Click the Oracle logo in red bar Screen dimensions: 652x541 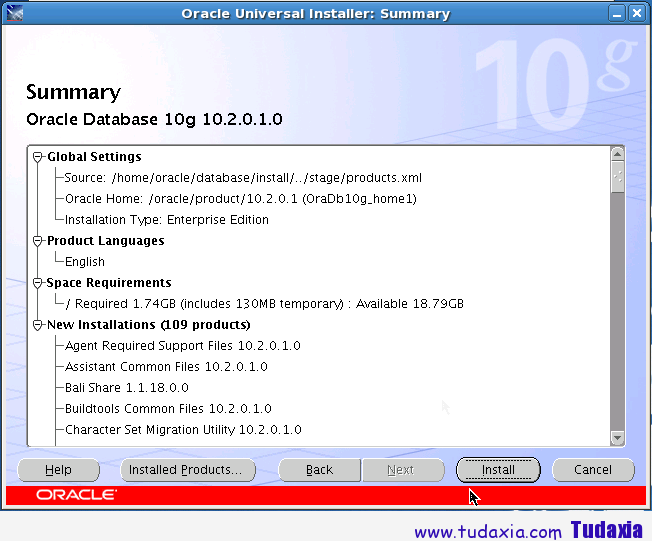click(x=76, y=495)
